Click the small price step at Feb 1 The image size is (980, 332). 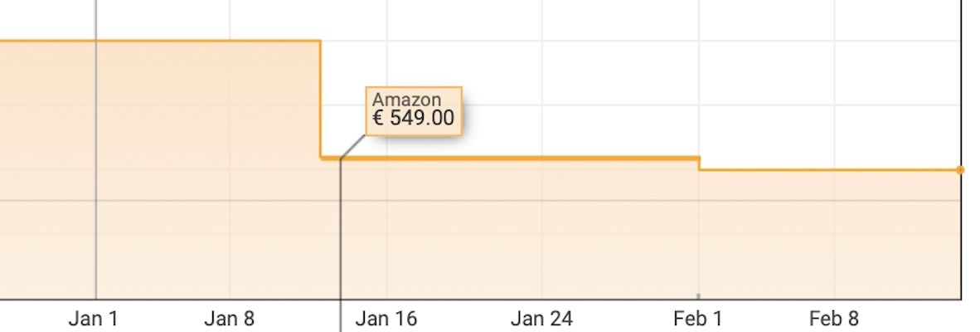tap(699, 164)
